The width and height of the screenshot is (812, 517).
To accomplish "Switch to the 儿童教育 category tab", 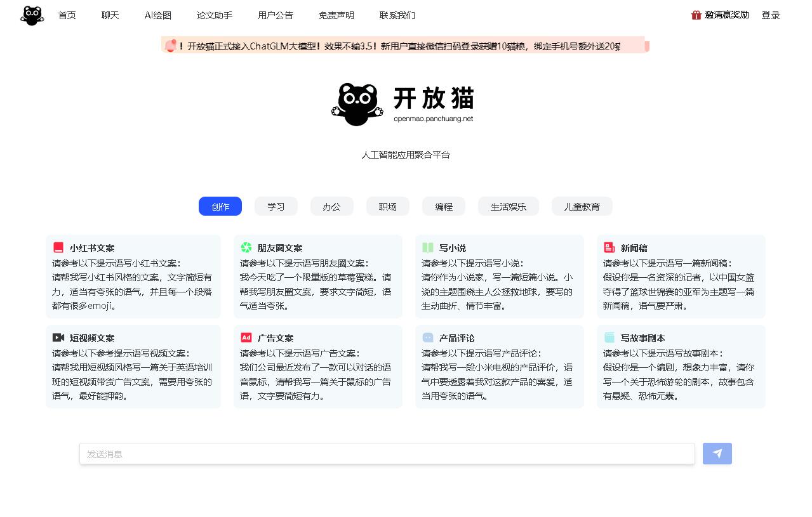I will (582, 206).
